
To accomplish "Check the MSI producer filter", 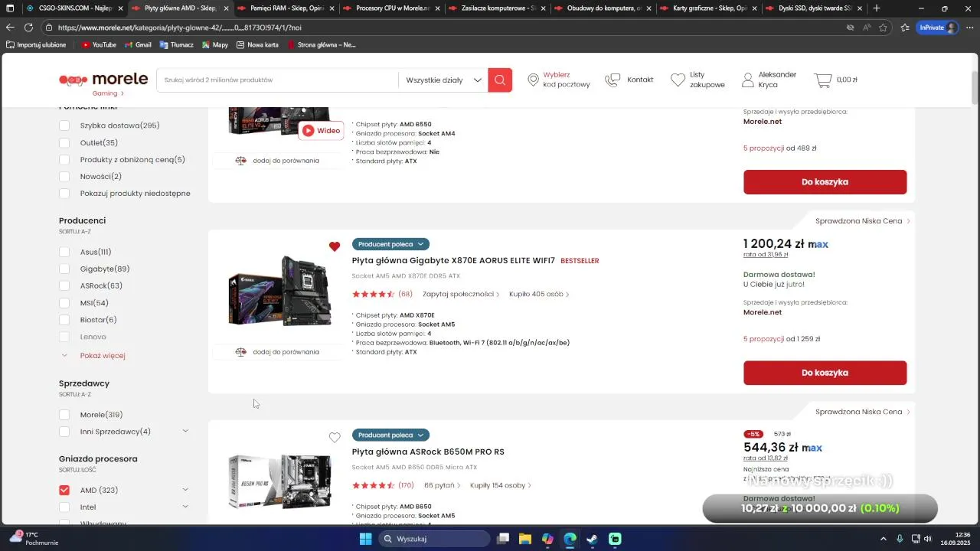I will (x=64, y=303).
